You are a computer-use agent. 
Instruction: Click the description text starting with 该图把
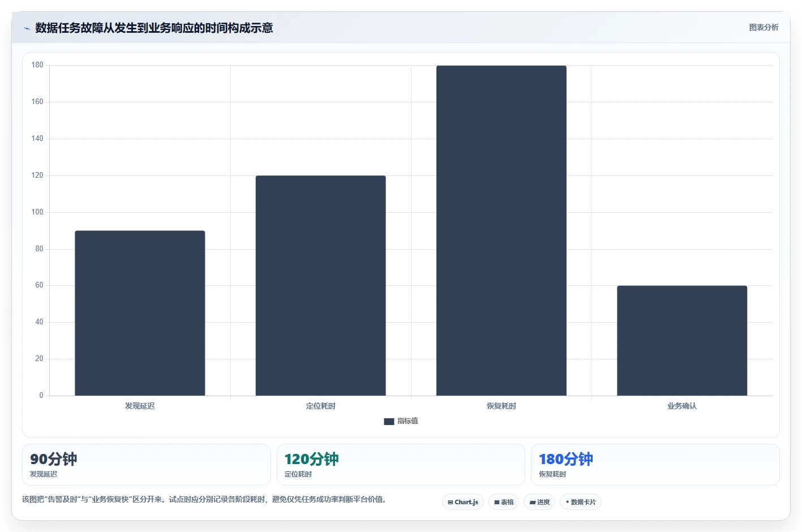coord(204,499)
